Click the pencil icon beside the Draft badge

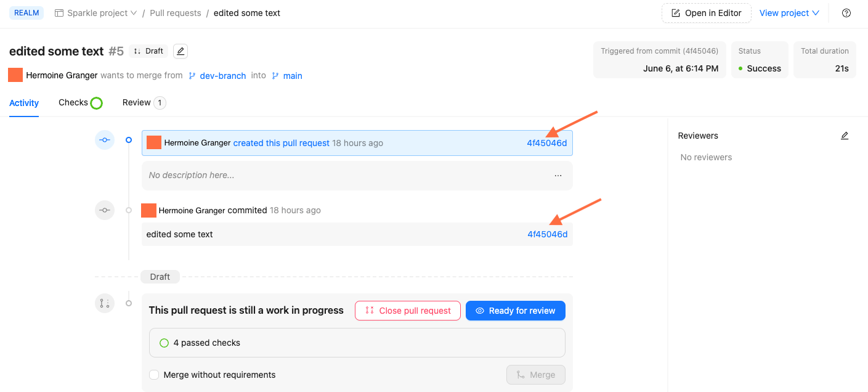(180, 51)
